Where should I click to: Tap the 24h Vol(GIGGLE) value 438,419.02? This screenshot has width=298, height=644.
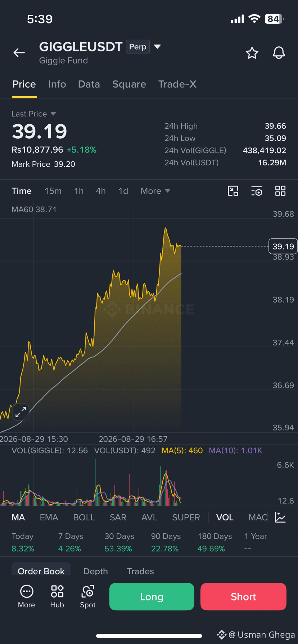point(265,151)
